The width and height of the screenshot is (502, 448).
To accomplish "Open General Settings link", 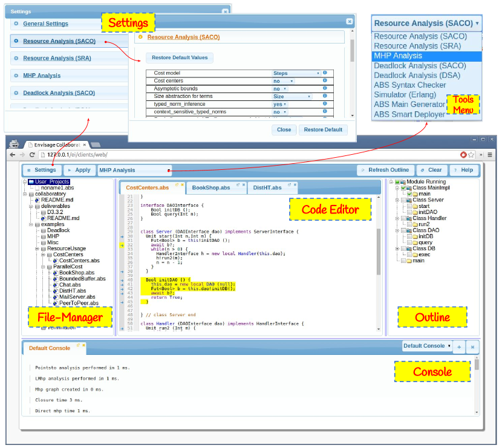I will [45, 24].
